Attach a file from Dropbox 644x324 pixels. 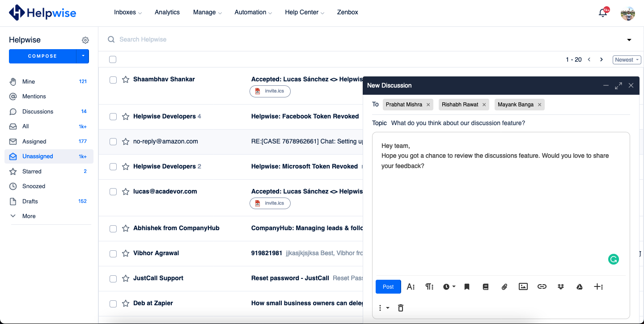(x=561, y=286)
